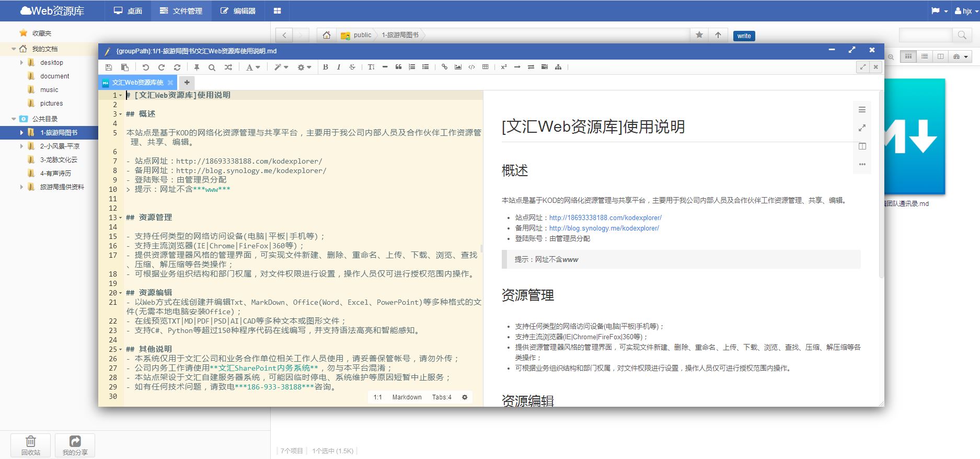Image resolution: width=980 pixels, height=459 pixels.
Task: Close the 文汇Web资源库使 tab
Action: [171, 82]
